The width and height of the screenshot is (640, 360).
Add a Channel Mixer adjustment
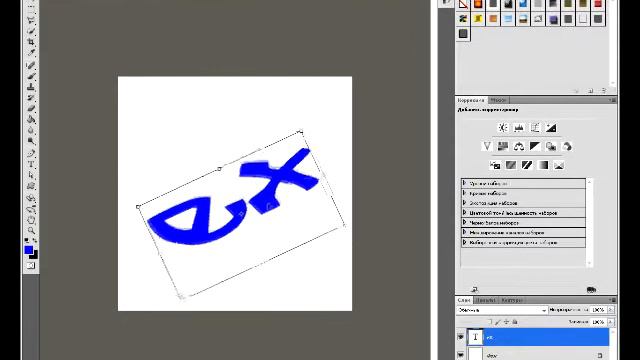pyautogui.click(x=567, y=146)
